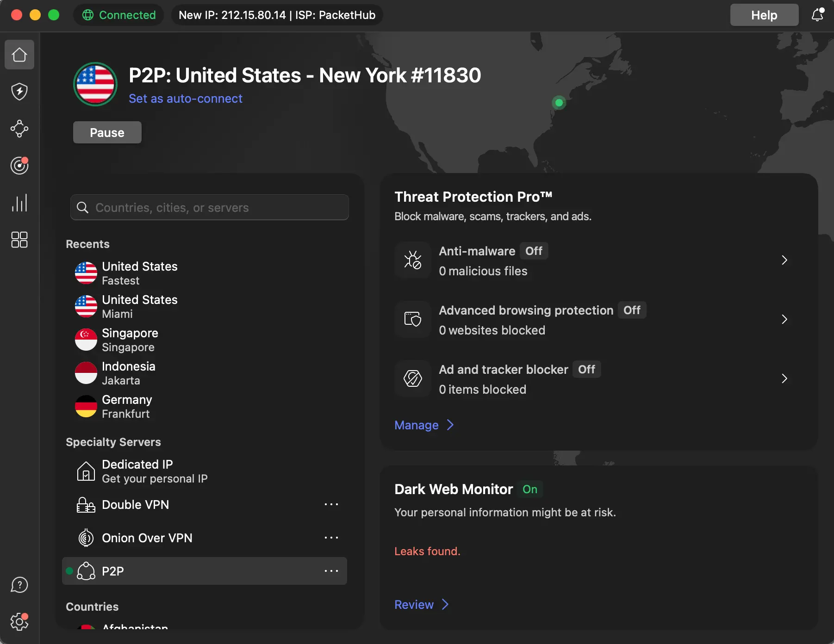Open the Extras grid icon in sidebar
Image resolution: width=834 pixels, height=644 pixels.
pyautogui.click(x=19, y=240)
